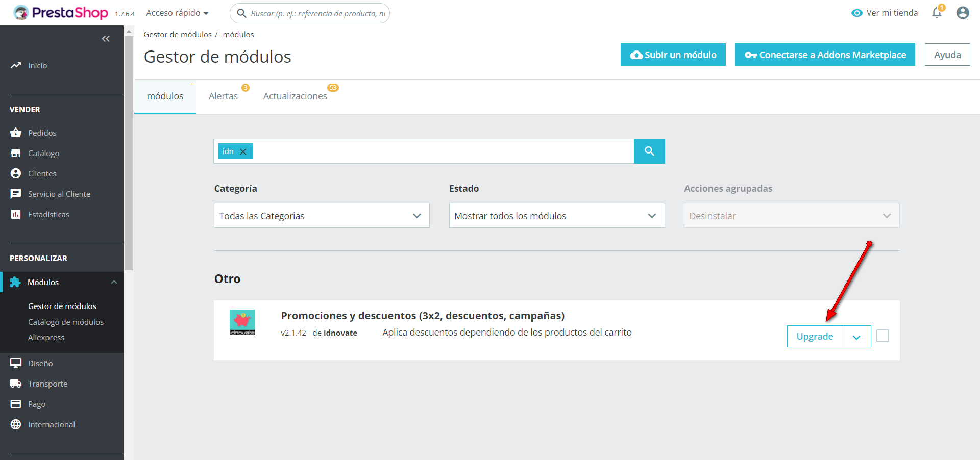Switch to the Alertas tab
Screen dimensions: 980x460
[223, 96]
